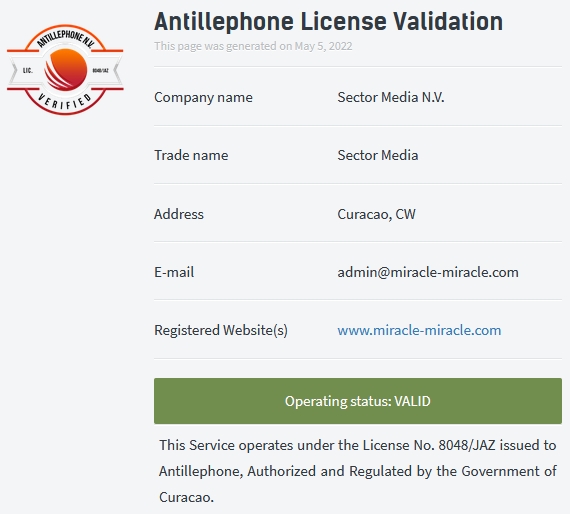
Task: Click the VERIFIED text on the badge
Action: (x=65, y=101)
